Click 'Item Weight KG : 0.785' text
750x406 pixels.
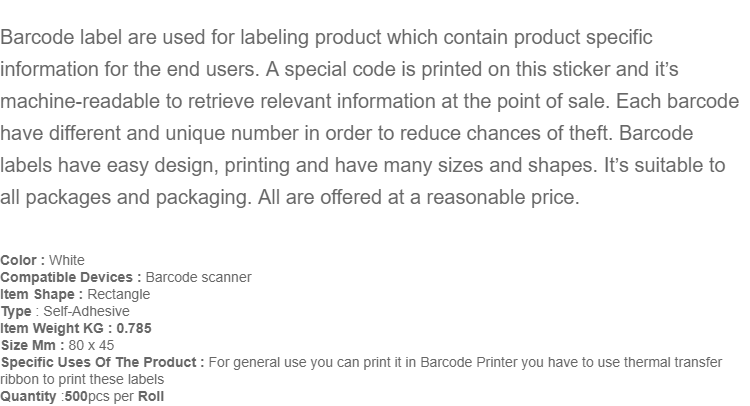click(x=76, y=329)
